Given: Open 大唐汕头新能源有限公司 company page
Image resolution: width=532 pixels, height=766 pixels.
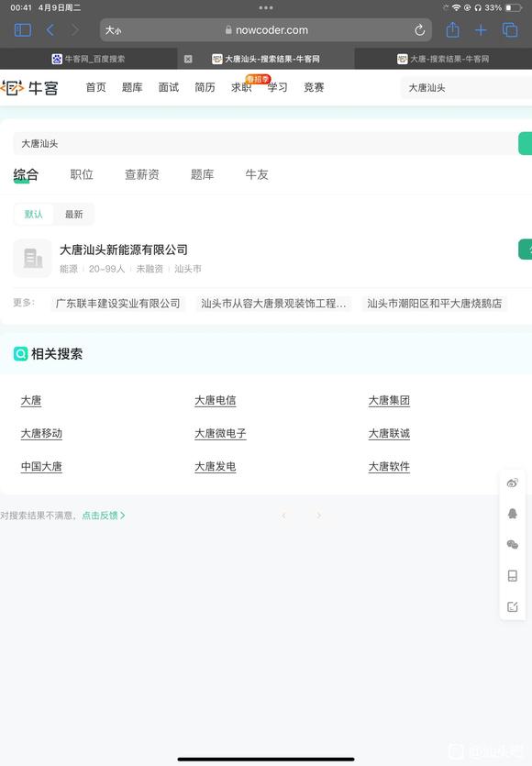Looking at the screenshot, I should [x=124, y=250].
